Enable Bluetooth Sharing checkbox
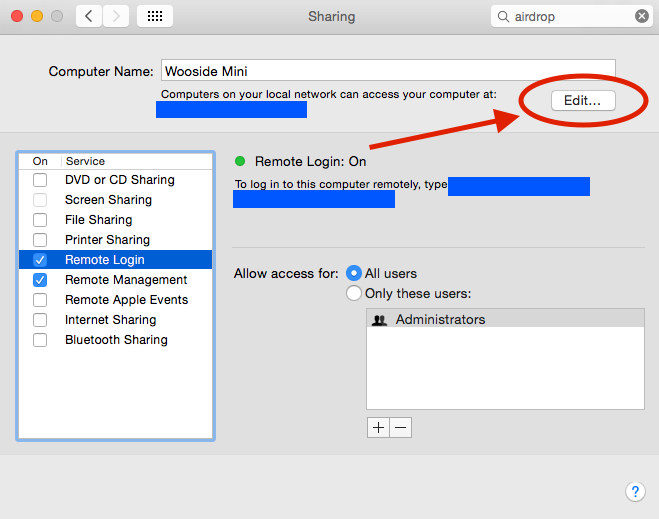Screen dimensions: 659x519 click(40, 340)
